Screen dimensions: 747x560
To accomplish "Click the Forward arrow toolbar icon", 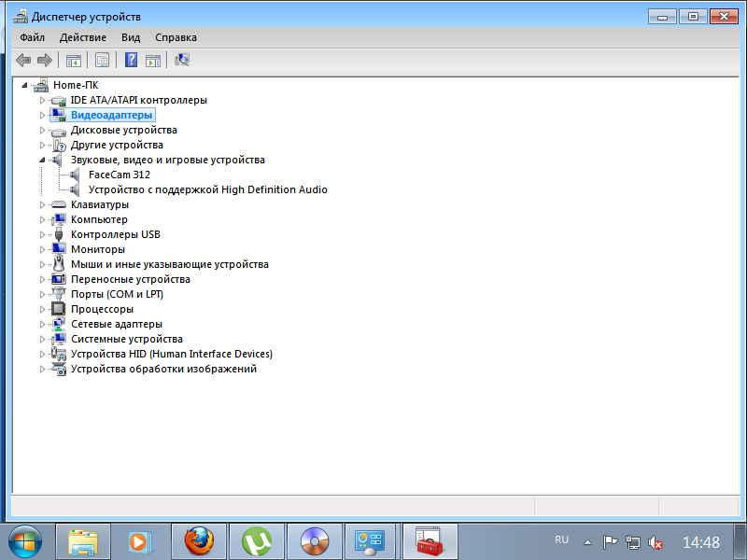I will point(44,60).
